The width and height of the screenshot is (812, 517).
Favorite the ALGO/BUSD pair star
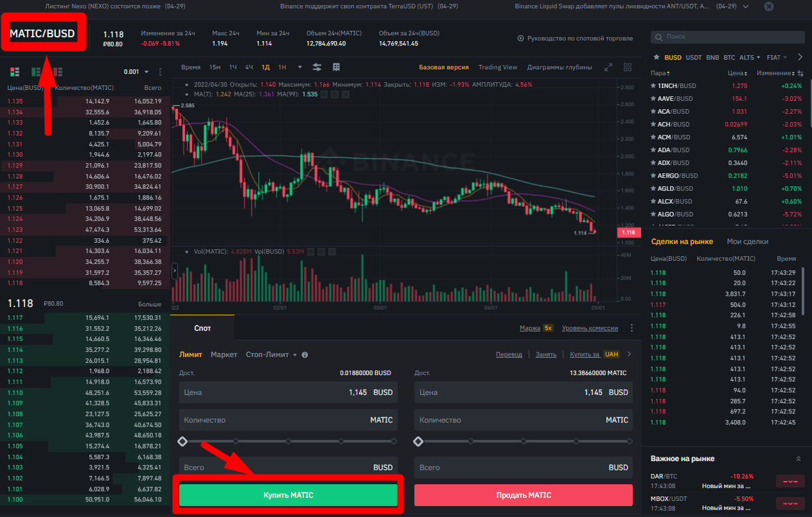(x=653, y=214)
